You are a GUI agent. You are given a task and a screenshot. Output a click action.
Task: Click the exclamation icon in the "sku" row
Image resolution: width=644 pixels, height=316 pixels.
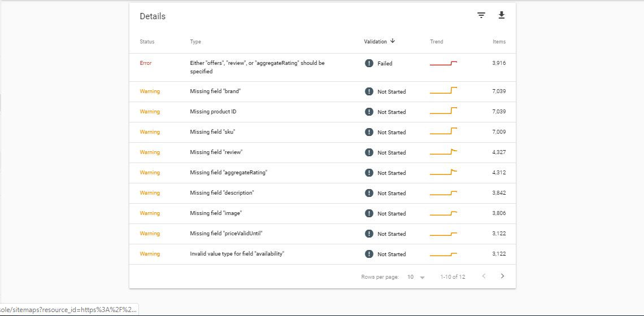369,132
